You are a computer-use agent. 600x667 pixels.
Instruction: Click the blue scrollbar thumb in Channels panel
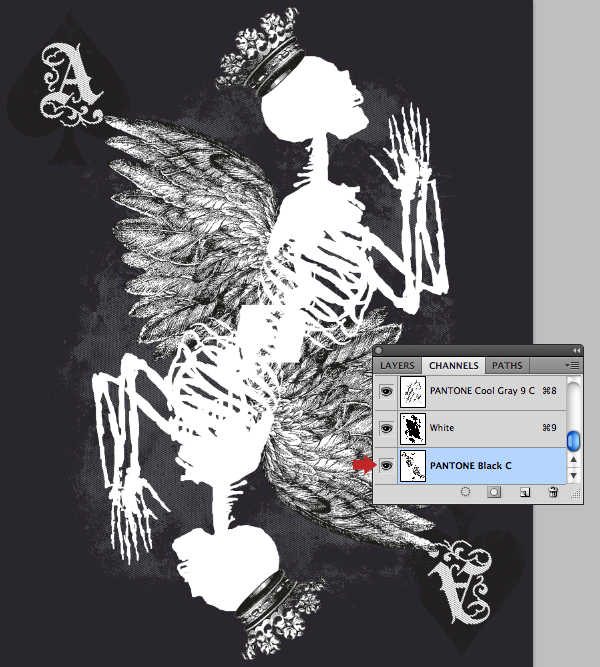click(x=574, y=441)
